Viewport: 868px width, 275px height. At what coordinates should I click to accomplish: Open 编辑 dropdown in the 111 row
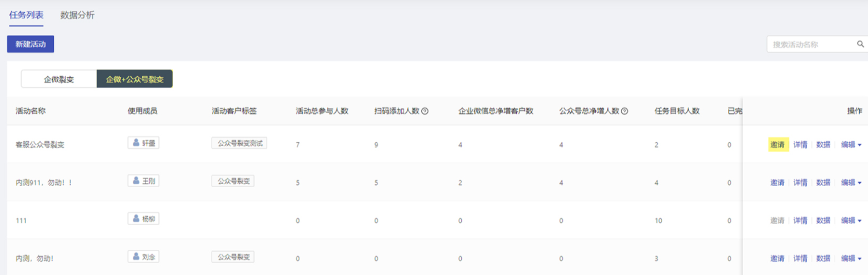(x=851, y=221)
